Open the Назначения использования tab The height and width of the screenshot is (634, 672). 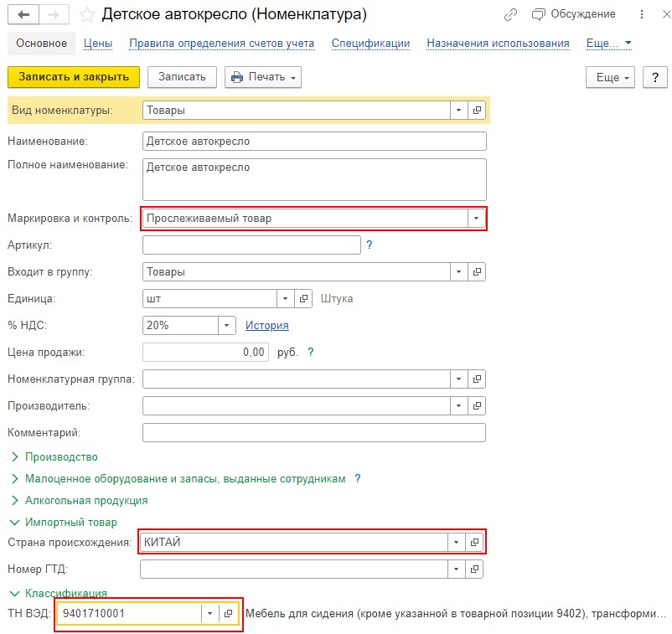[x=498, y=44]
